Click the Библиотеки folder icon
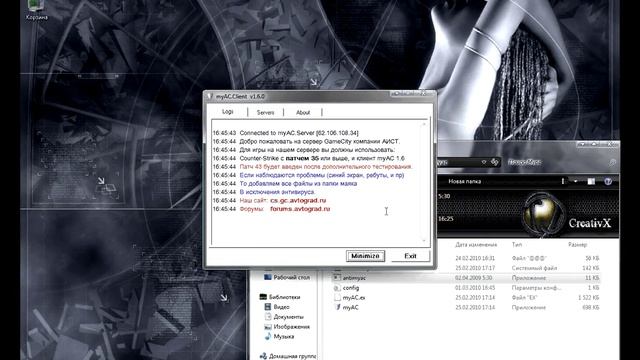The width and height of the screenshot is (640, 360). coord(263,297)
